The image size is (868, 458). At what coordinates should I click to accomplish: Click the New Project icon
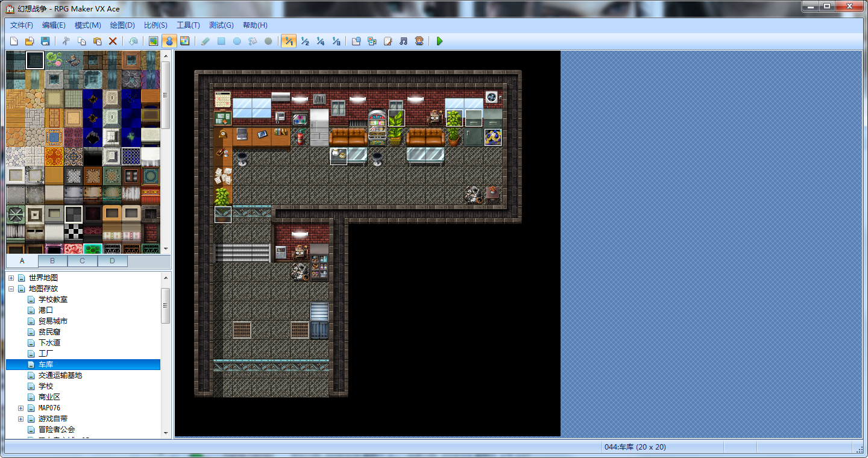(x=14, y=41)
